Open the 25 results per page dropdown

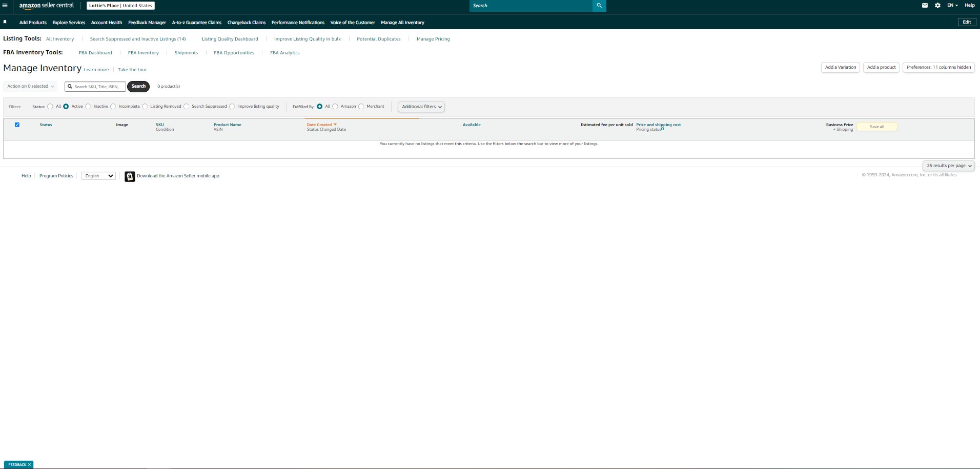tap(949, 166)
